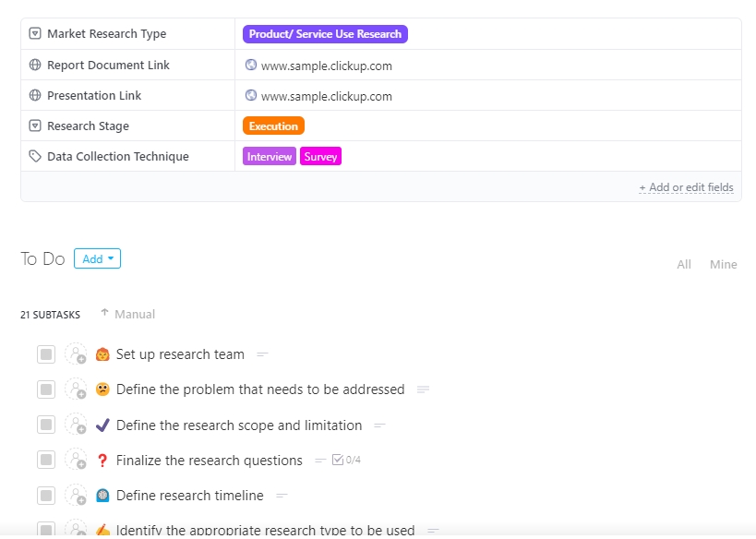This screenshot has width=756, height=539.
Task: Click the sort arrow next to Manual
Action: pyautogui.click(x=104, y=314)
